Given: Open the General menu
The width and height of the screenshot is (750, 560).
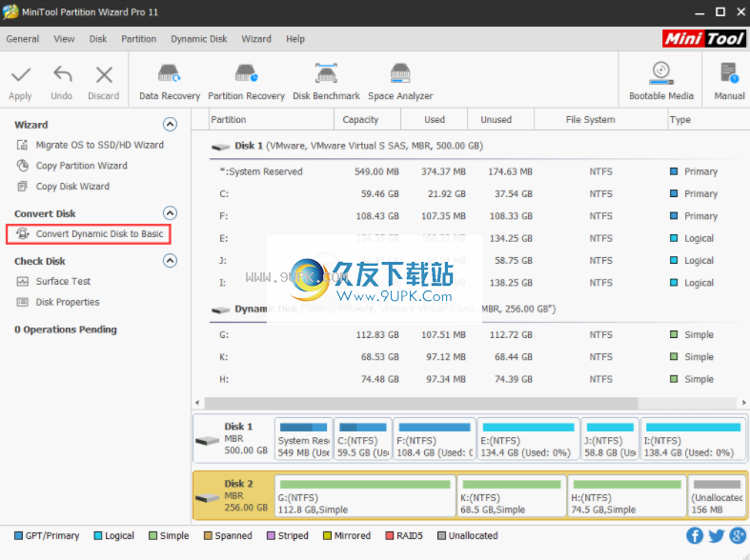Looking at the screenshot, I should (x=23, y=39).
